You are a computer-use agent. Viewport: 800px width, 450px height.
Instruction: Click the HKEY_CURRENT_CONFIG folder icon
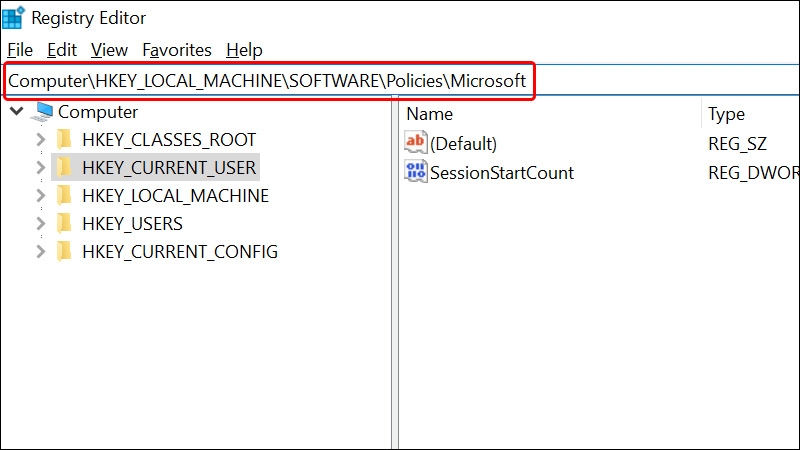[x=65, y=252]
